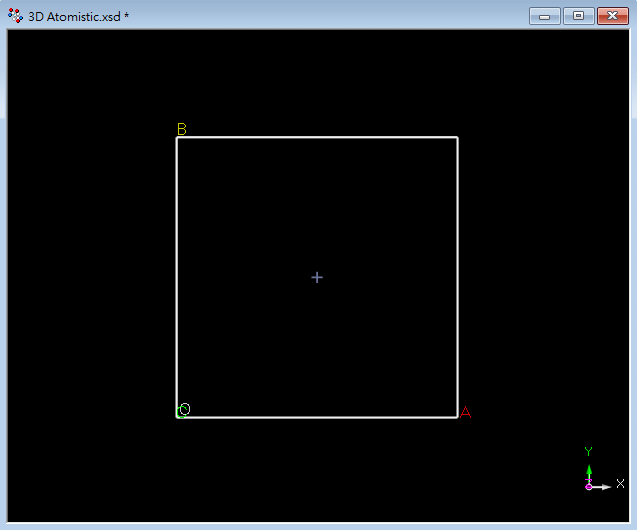
Task: Click the green O origin marker
Action: click(x=184, y=410)
